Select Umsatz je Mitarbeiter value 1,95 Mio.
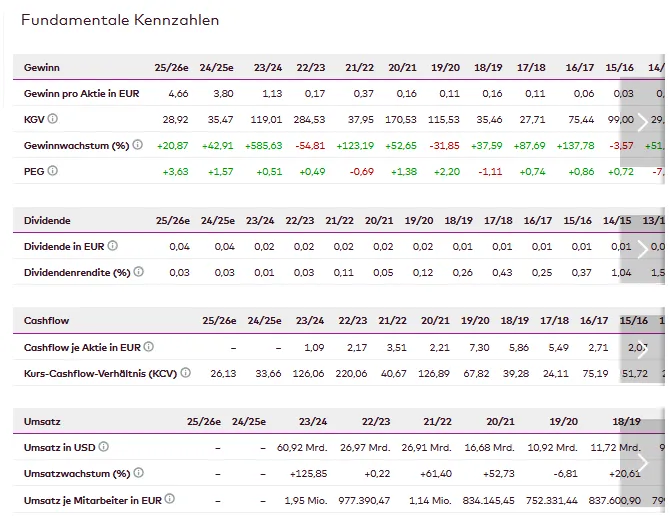 306,501
